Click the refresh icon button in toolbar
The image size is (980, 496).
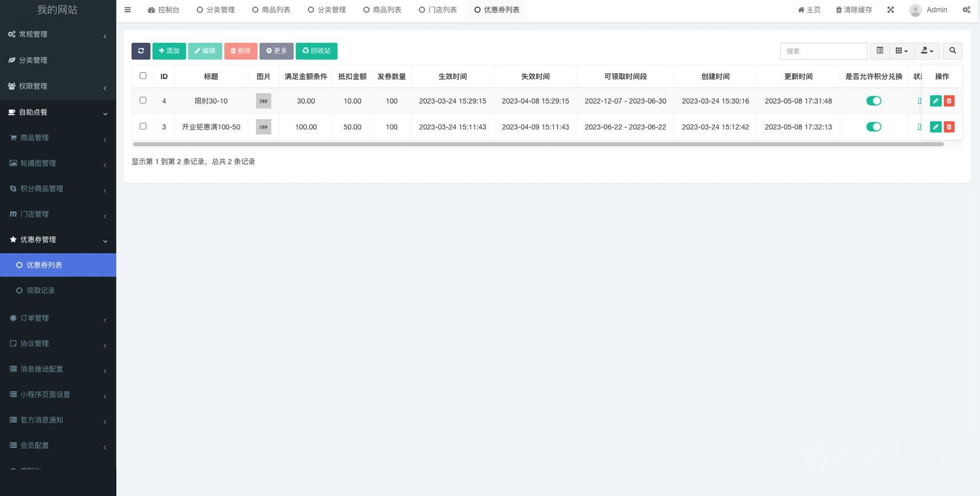coord(141,51)
